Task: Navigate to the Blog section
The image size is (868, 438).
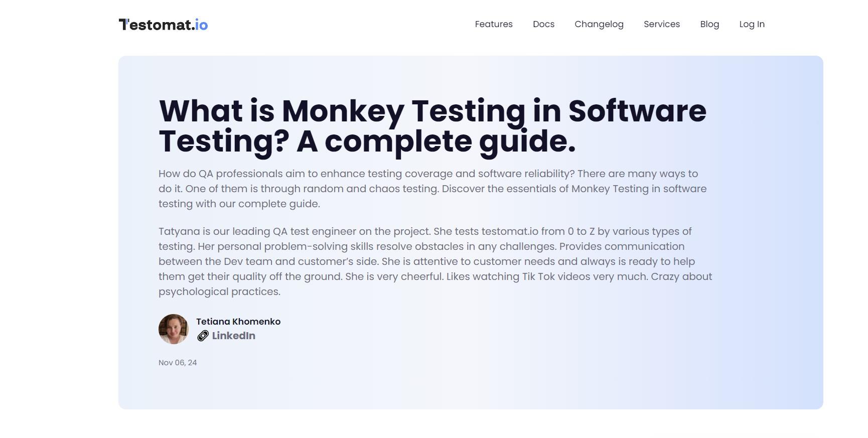Action: (709, 24)
